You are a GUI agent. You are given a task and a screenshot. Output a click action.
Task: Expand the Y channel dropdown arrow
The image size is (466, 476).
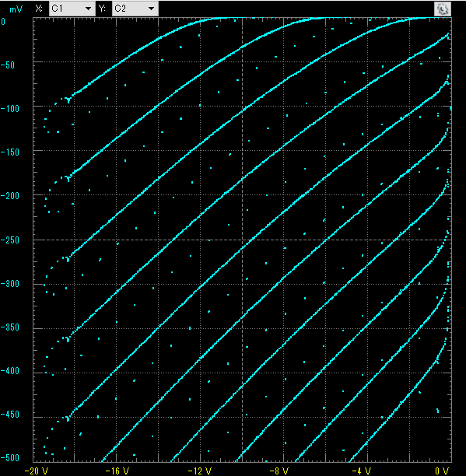(x=151, y=9)
